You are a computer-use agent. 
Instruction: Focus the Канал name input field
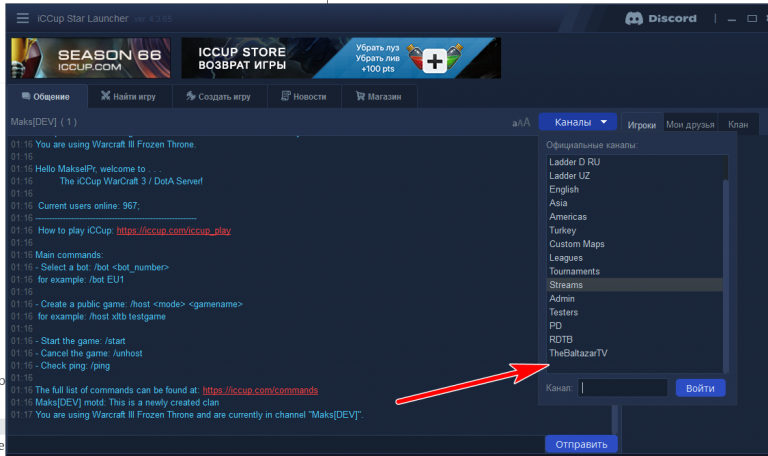623,388
